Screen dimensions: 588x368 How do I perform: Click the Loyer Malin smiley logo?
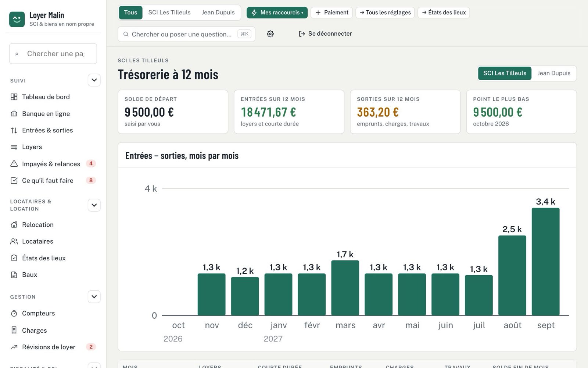pyautogui.click(x=17, y=19)
